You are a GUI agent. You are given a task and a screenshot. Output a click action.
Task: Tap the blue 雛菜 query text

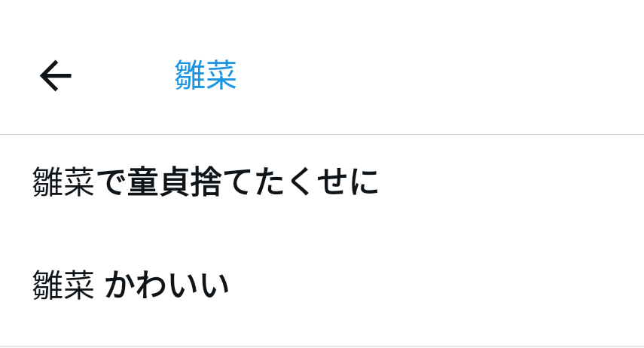point(206,75)
